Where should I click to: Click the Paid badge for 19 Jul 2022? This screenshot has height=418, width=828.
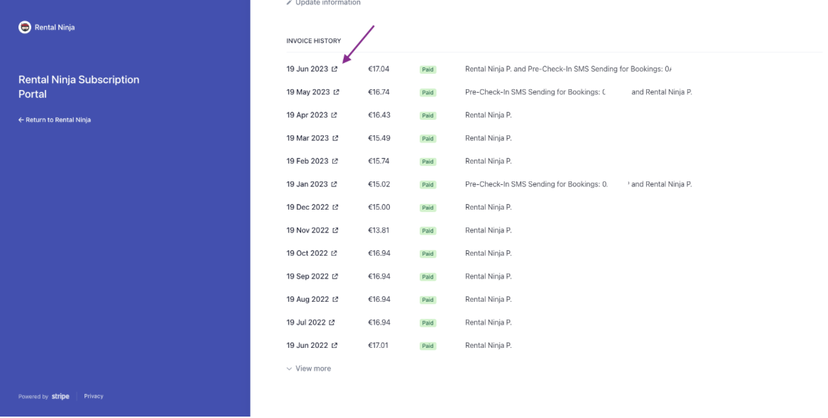point(428,323)
